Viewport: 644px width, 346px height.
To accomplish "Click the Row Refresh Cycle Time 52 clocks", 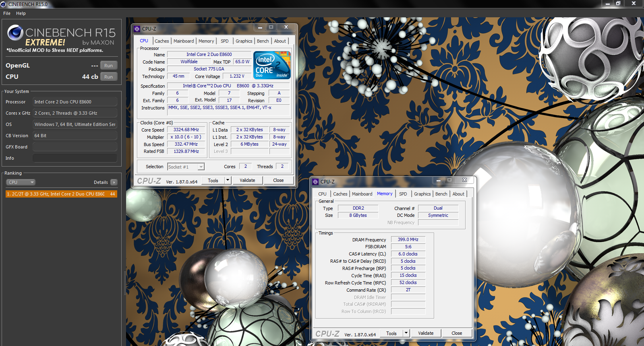I will 408,282.
